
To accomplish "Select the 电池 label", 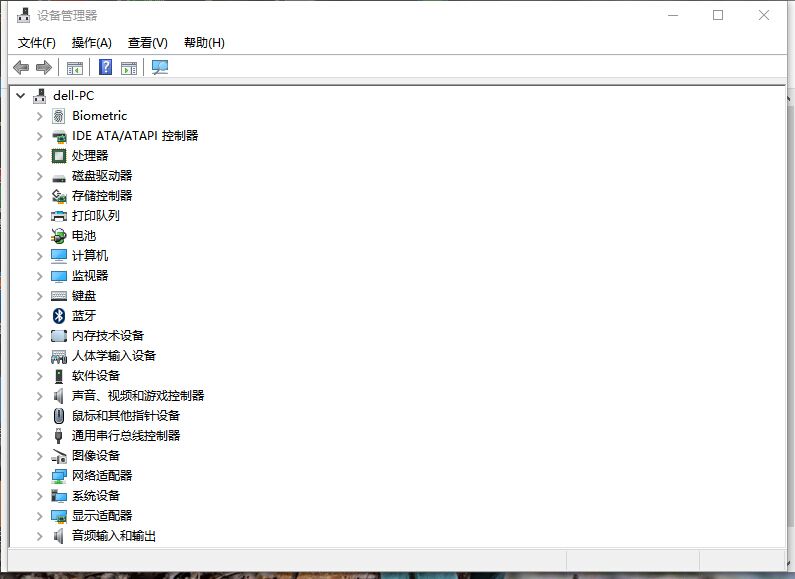I will coord(84,236).
